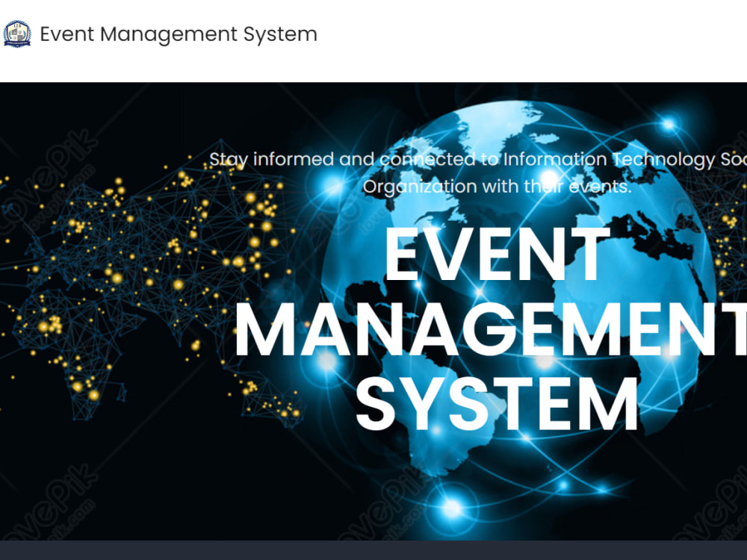The image size is (747, 560).
Task: Select the 'Stay informed and connected' tagline text
Action: (342, 160)
